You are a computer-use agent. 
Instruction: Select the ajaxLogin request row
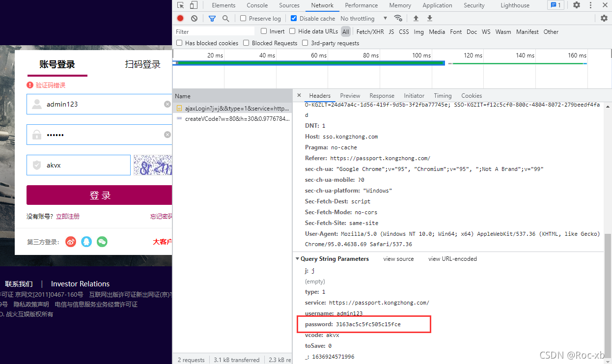pos(233,108)
